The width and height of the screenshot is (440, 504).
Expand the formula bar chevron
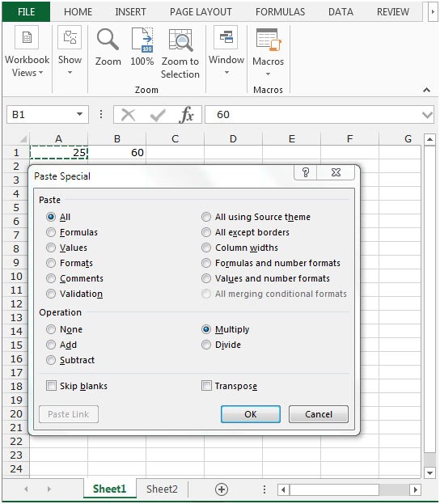tap(427, 114)
